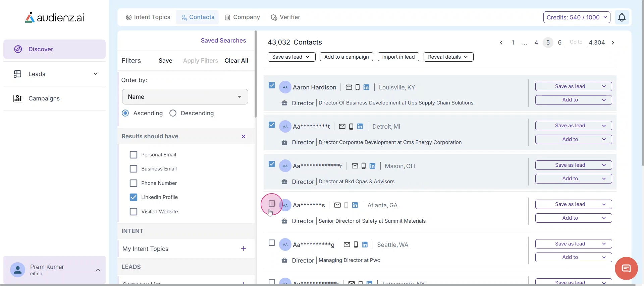Click the Go to page input field
Screen dimensions: 644x286
(576, 42)
